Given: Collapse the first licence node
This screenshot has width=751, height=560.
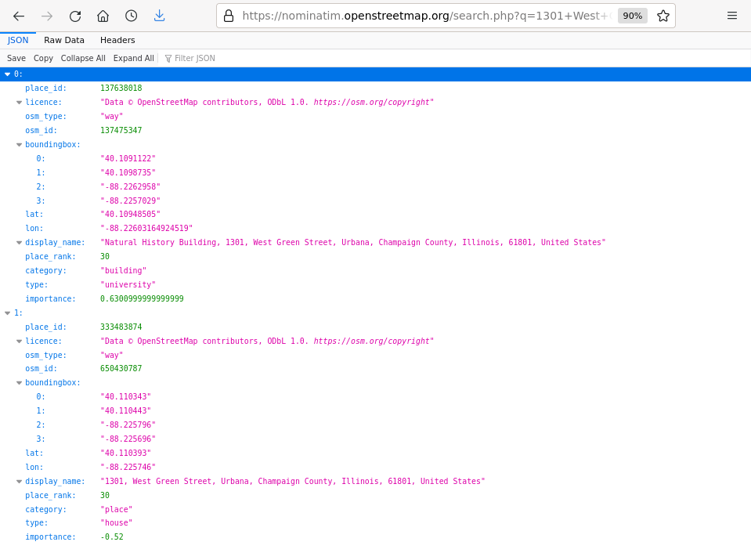Looking at the screenshot, I should pos(19,103).
